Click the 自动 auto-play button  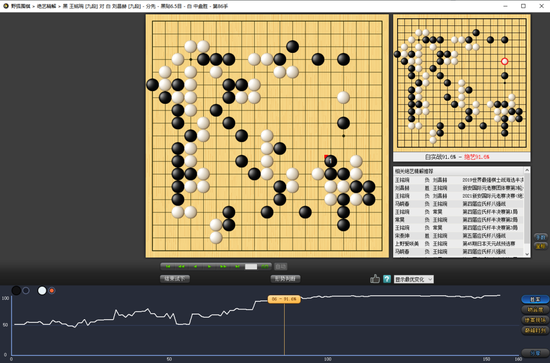pos(281,267)
